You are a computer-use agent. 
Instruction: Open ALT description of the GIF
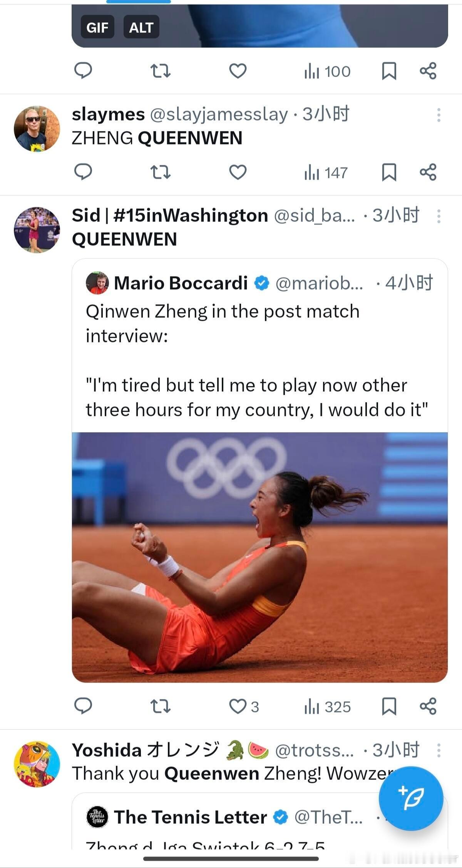pyautogui.click(x=141, y=27)
